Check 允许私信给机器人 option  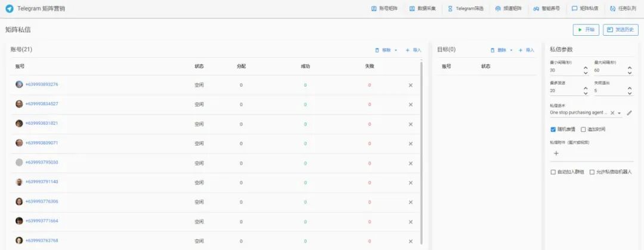click(x=592, y=172)
